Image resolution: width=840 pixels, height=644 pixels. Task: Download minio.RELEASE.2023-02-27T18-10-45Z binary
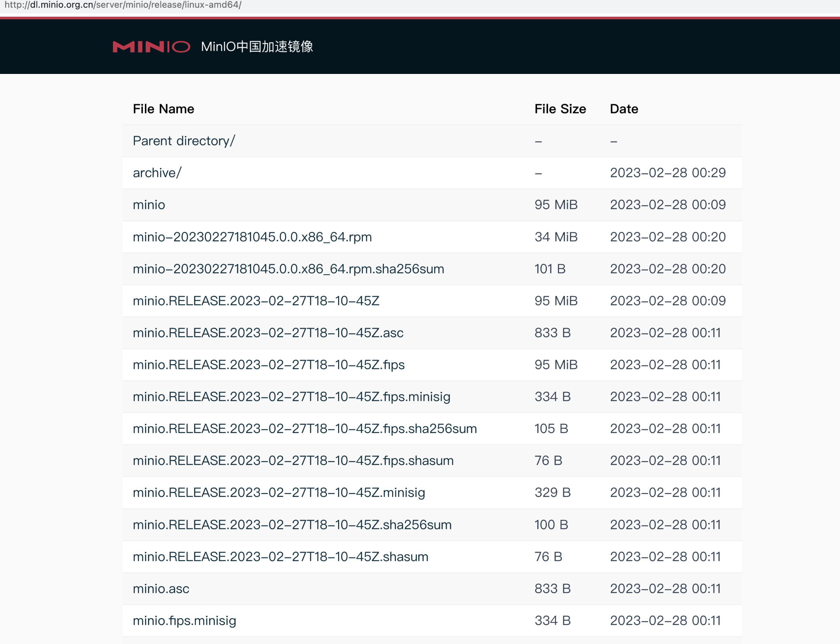[256, 301]
